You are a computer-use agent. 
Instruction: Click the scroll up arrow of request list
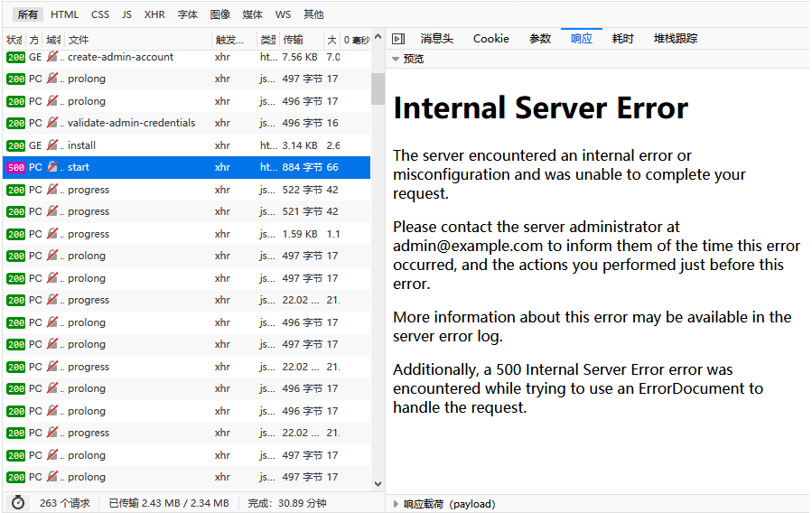(x=378, y=59)
